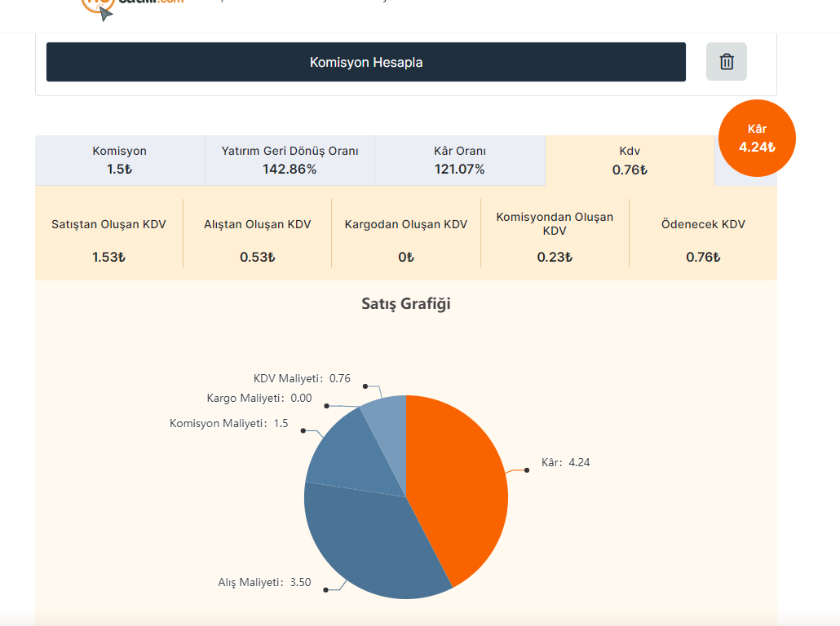Click the 'Kargo Maliyeti: 0.00' label
The height and width of the screenshot is (626, 840).
259,398
